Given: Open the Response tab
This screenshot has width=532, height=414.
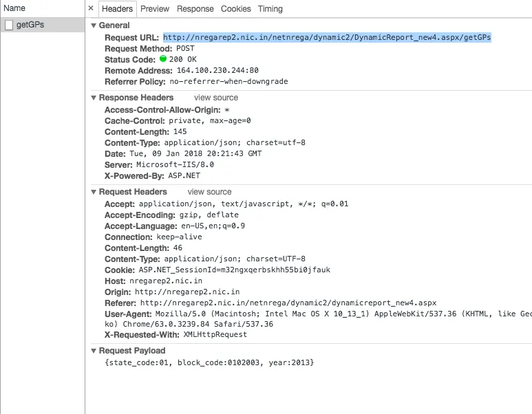Looking at the screenshot, I should pos(195,9).
